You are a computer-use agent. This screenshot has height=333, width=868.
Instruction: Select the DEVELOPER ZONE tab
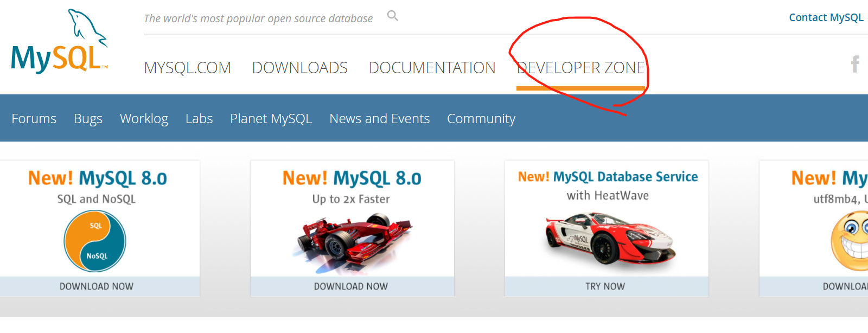coord(581,68)
